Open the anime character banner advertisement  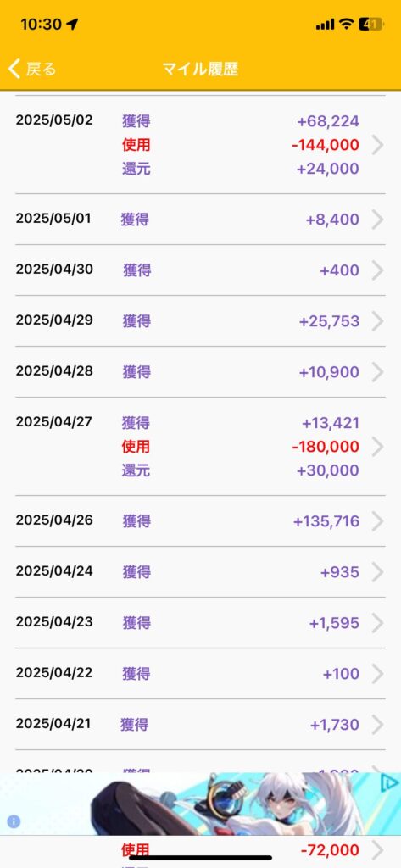click(200, 804)
